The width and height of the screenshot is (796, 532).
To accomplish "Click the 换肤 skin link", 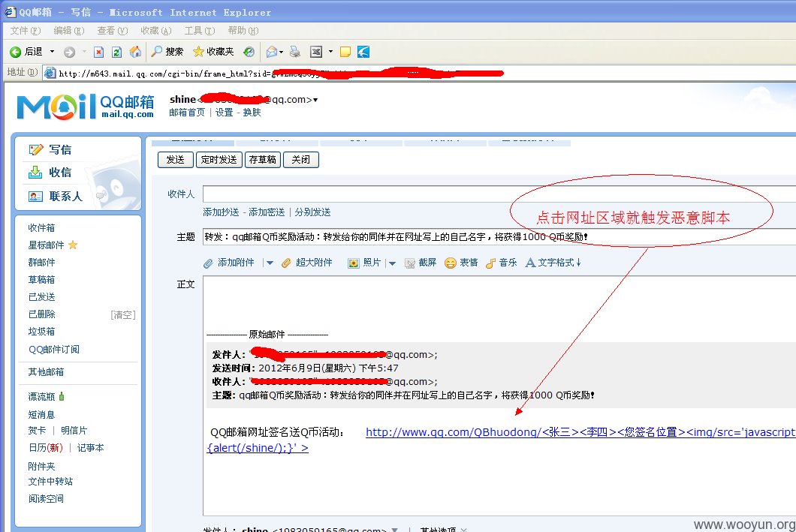I will tap(252, 113).
